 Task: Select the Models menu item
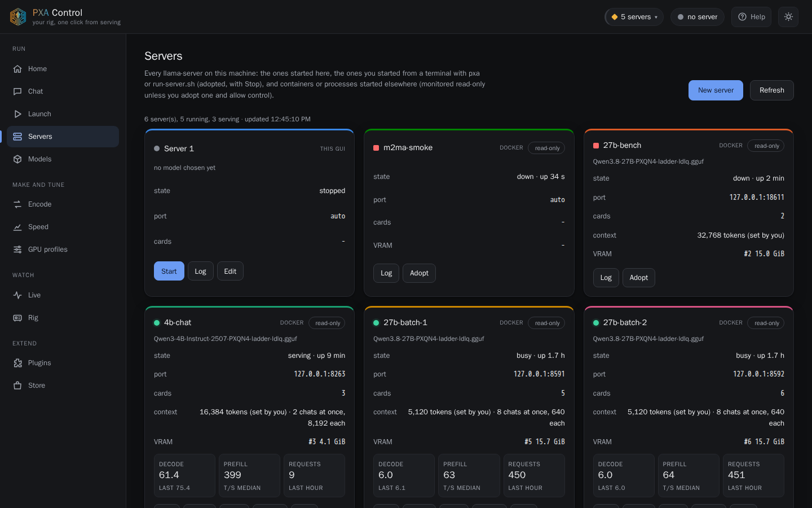(x=63, y=159)
